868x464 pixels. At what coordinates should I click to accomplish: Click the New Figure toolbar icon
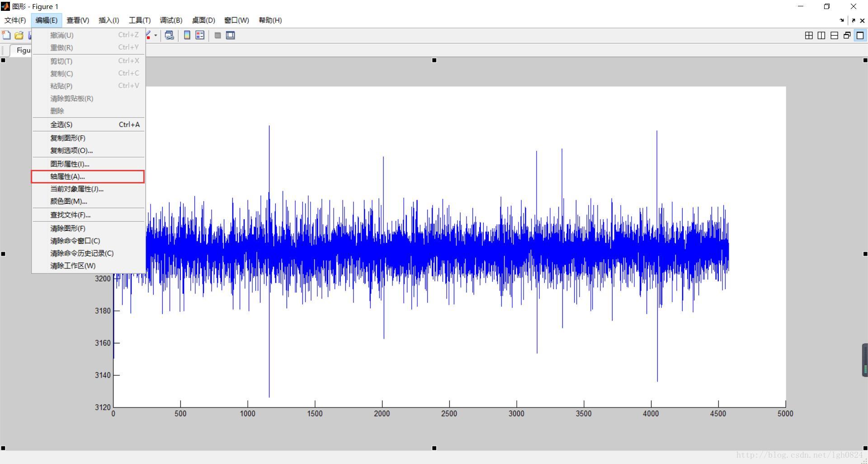click(6, 35)
